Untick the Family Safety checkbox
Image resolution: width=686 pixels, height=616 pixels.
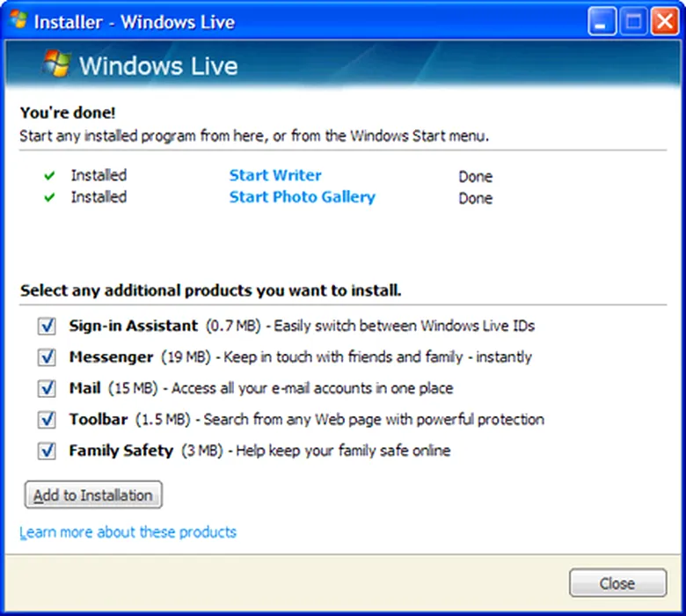pos(47,451)
